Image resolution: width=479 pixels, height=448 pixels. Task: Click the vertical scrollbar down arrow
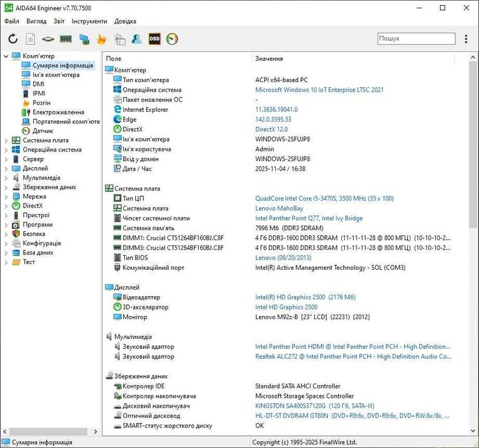tap(473, 431)
